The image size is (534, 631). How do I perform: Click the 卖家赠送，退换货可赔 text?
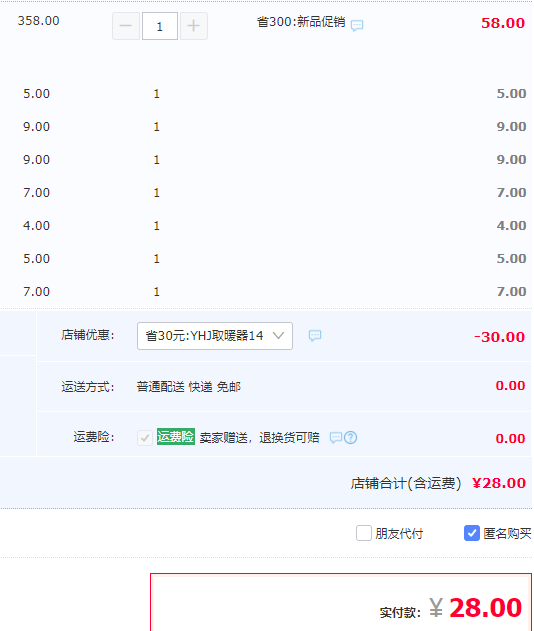[260, 437]
